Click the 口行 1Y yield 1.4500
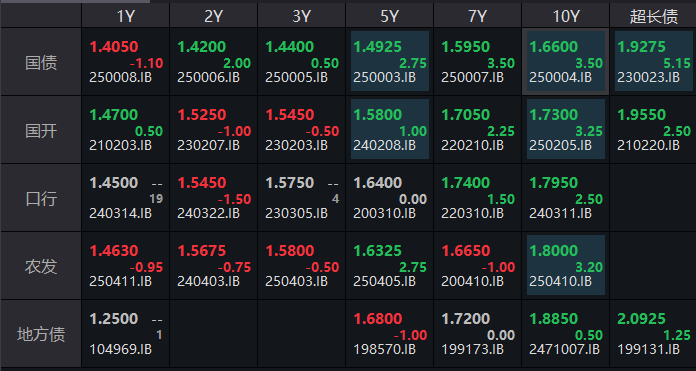This screenshot has height=371, width=696. (x=114, y=182)
